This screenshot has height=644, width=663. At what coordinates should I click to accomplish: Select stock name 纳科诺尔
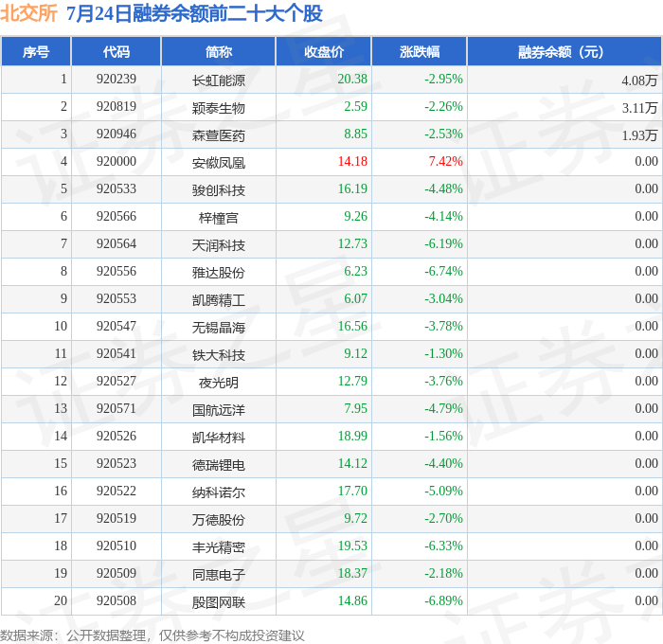tap(219, 492)
